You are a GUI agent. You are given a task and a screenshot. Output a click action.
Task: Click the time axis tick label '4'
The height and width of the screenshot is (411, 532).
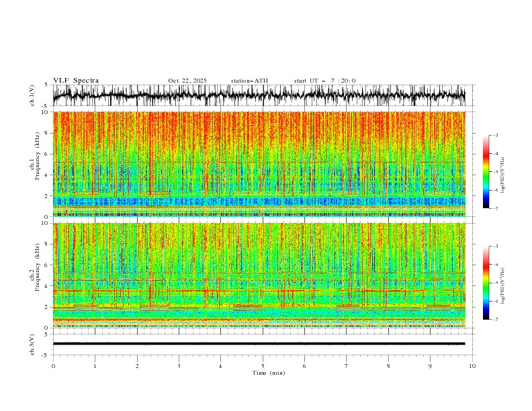(x=220, y=366)
